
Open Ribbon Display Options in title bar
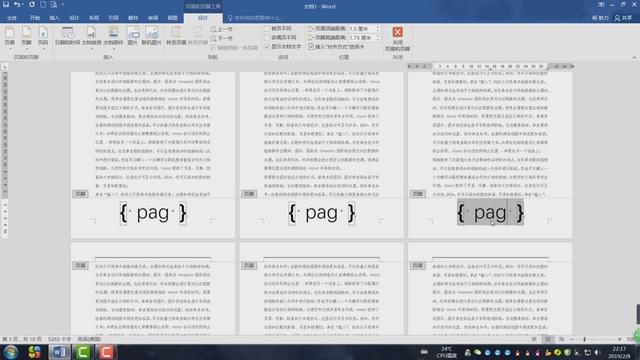[x=601, y=4]
